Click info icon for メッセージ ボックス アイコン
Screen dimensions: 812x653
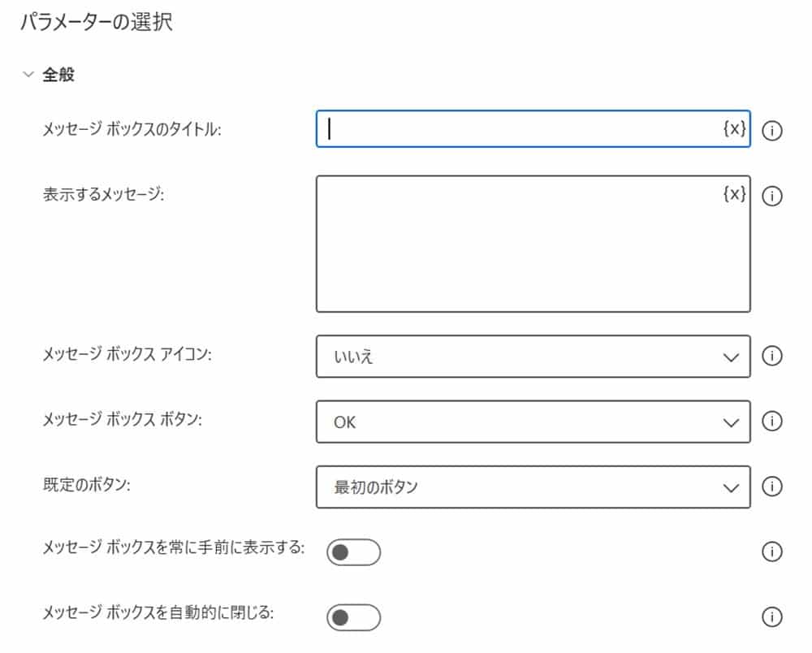(773, 356)
